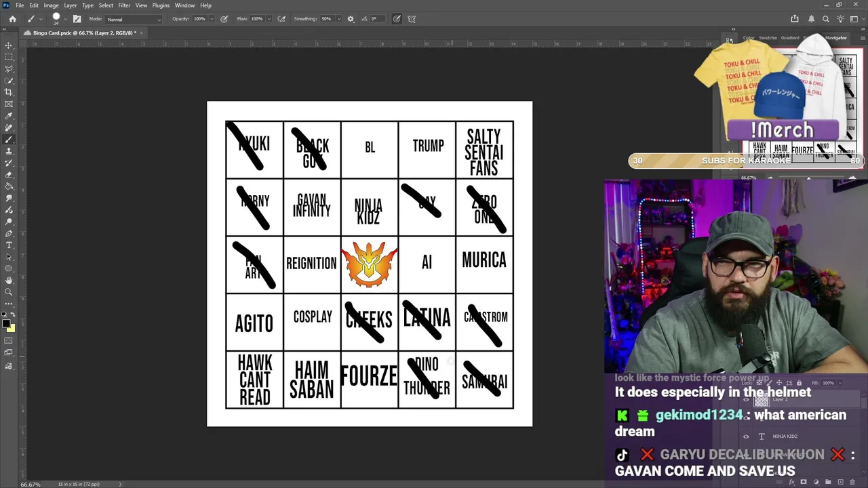Select the Horizontal Type tool
Screen dimensions: 868x488
click(x=9, y=245)
